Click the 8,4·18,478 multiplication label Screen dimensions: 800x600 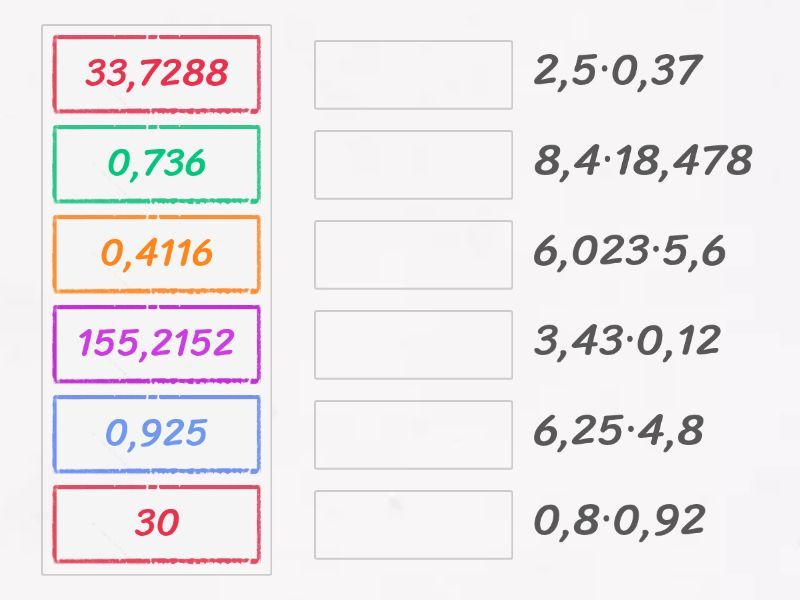[x=642, y=161]
